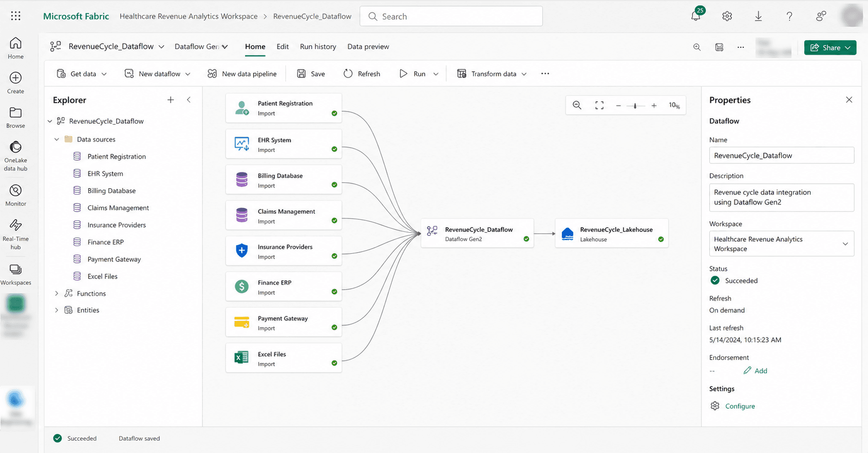Open Browse in the left navigation
This screenshot has width=868, height=453.
(x=16, y=118)
